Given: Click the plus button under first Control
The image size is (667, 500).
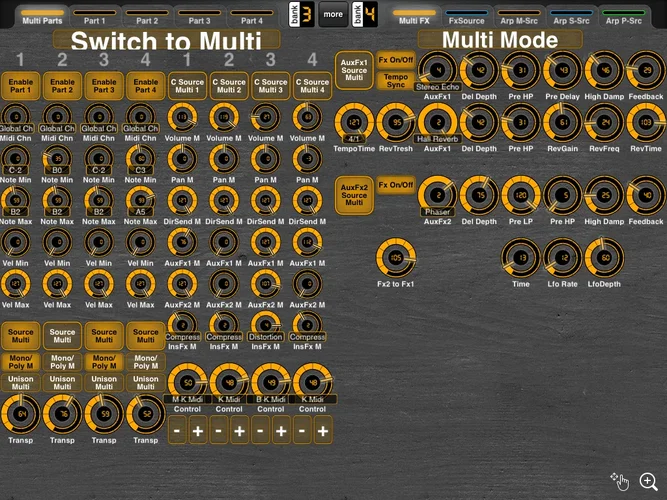Looking at the screenshot, I should pos(198,431).
